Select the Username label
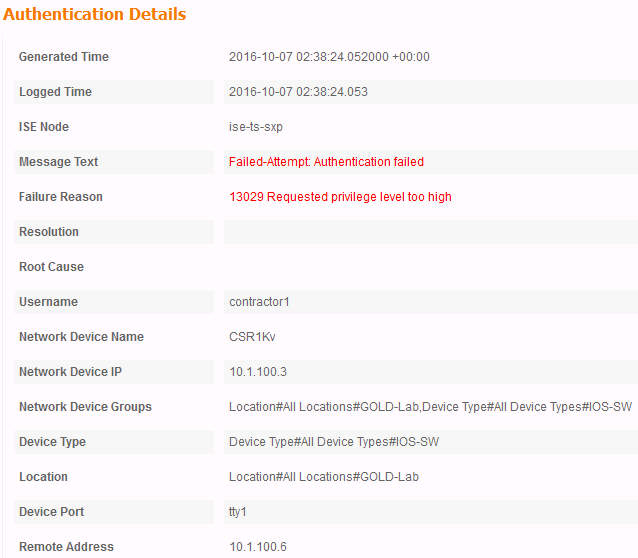 [x=48, y=302]
